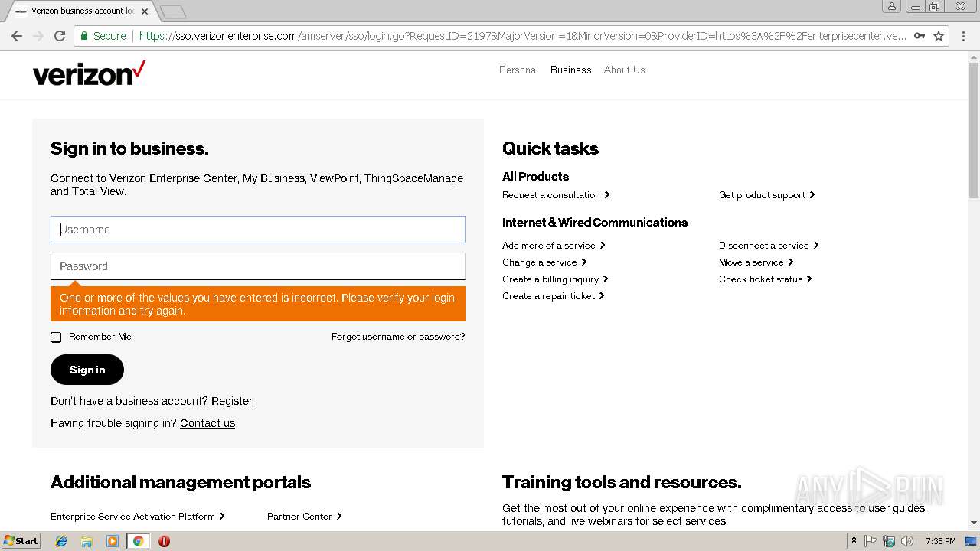
Task: Click into the Password field
Action: [258, 266]
